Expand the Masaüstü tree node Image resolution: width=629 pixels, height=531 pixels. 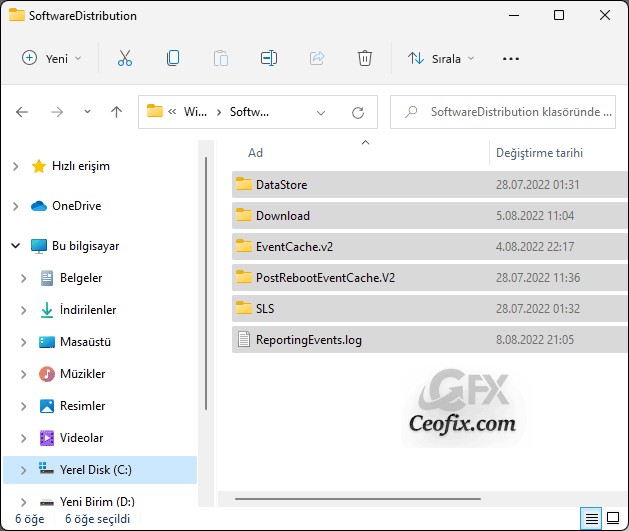(x=23, y=342)
